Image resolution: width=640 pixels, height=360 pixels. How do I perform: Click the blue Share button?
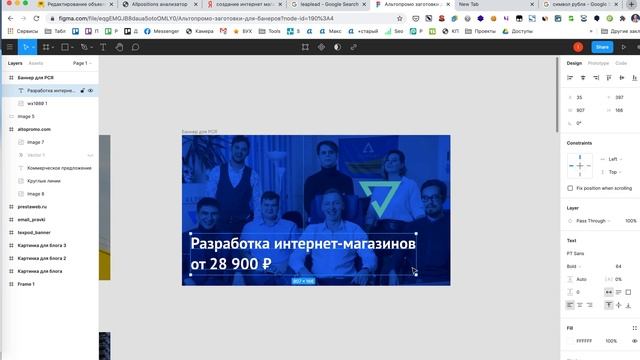click(x=602, y=47)
